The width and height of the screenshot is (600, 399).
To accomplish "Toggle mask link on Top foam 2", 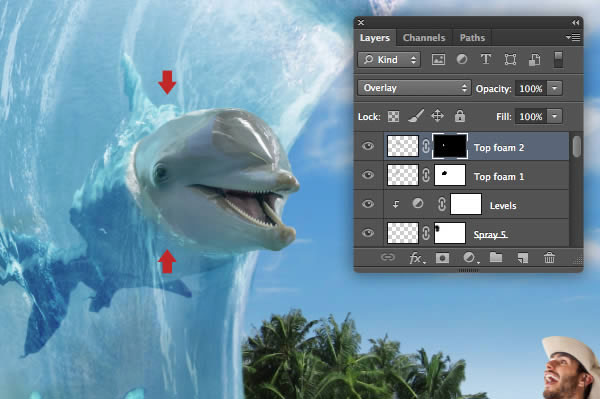I will (426, 146).
